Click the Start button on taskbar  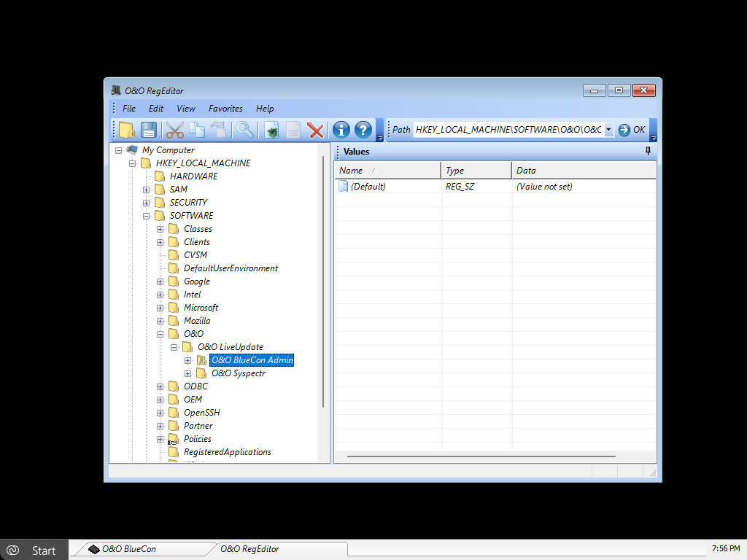pyautogui.click(x=34, y=550)
